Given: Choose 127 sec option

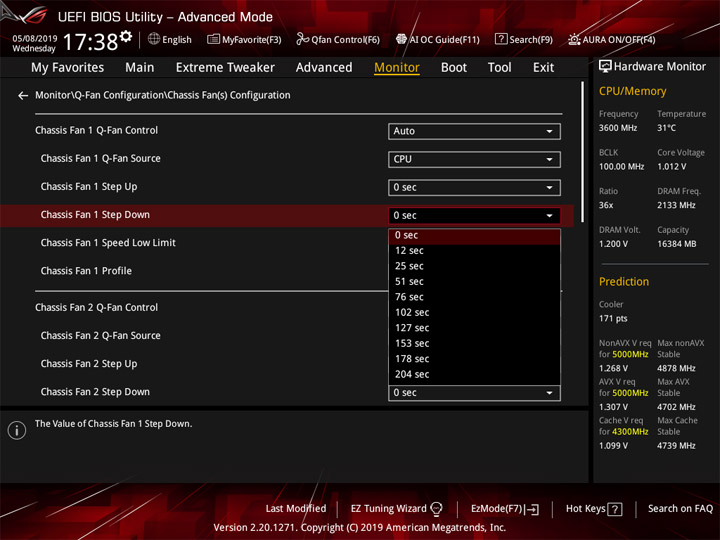Looking at the screenshot, I should point(474,328).
